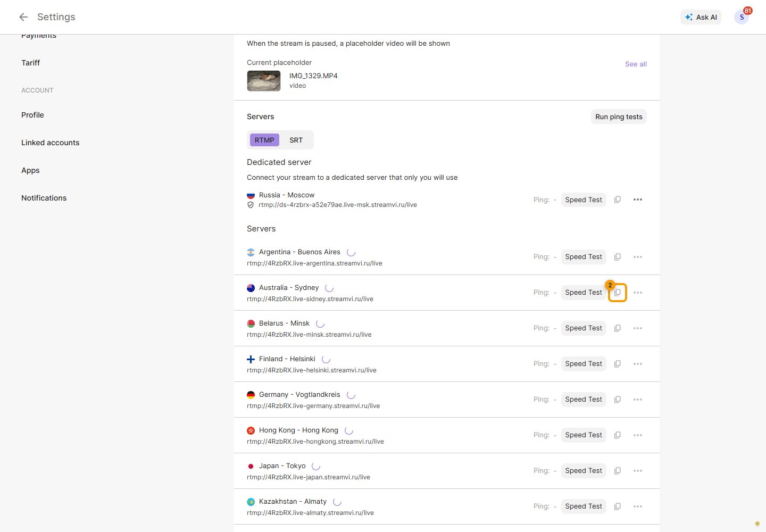Image resolution: width=766 pixels, height=532 pixels.
Task: Copy the Japan - Tokyo server URL
Action: (618, 471)
